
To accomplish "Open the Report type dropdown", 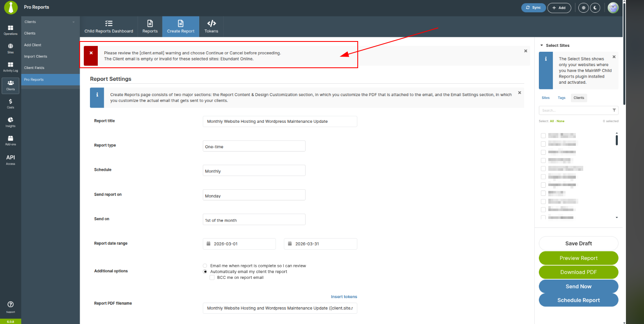I will pos(254,146).
